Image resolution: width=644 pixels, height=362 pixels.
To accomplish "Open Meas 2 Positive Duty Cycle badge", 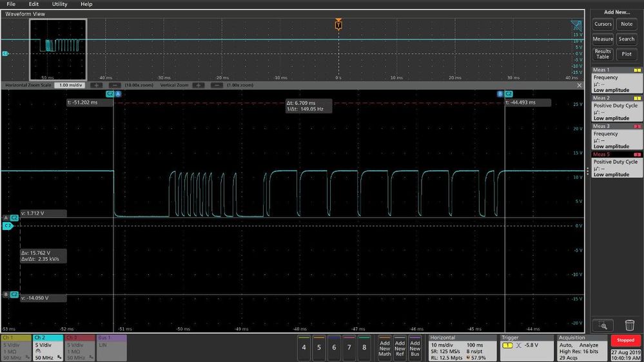I will click(x=617, y=108).
